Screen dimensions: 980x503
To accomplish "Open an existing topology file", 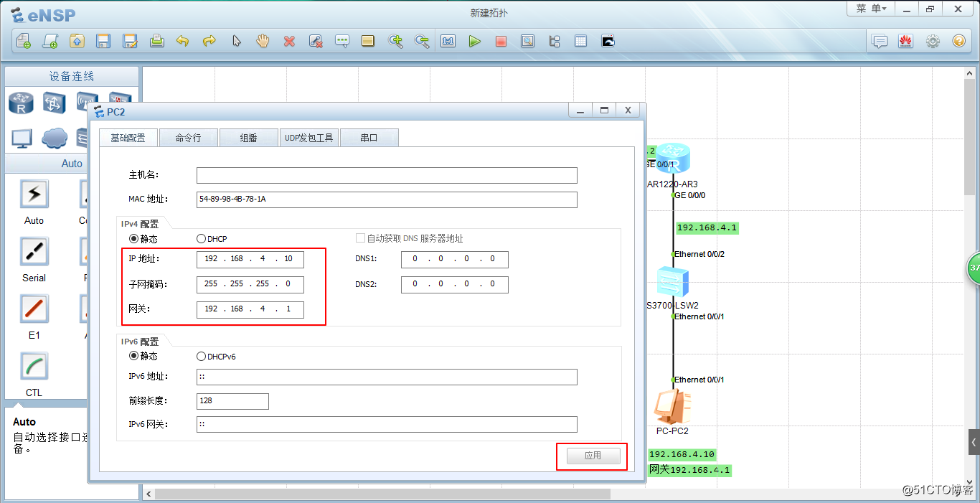I will [77, 41].
